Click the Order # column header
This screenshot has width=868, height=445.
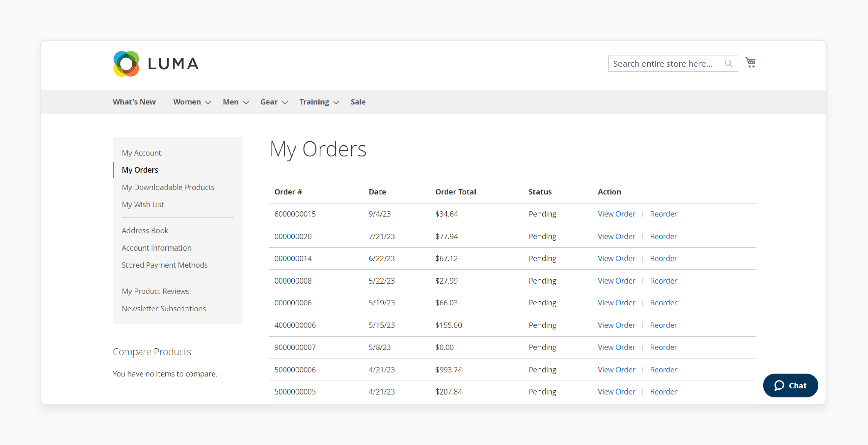click(288, 192)
